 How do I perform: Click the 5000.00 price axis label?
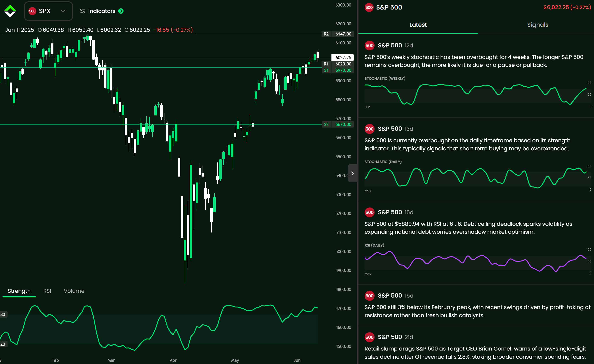pos(343,252)
